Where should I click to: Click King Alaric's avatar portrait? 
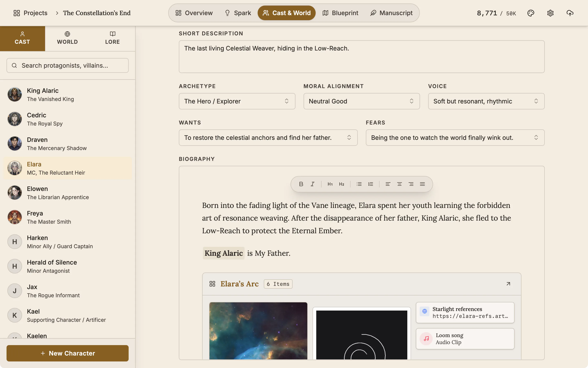click(x=14, y=94)
